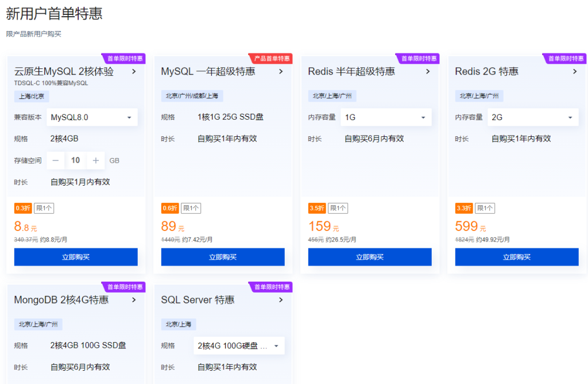Open the Redis 2G 特惠 card arrow

click(x=575, y=72)
